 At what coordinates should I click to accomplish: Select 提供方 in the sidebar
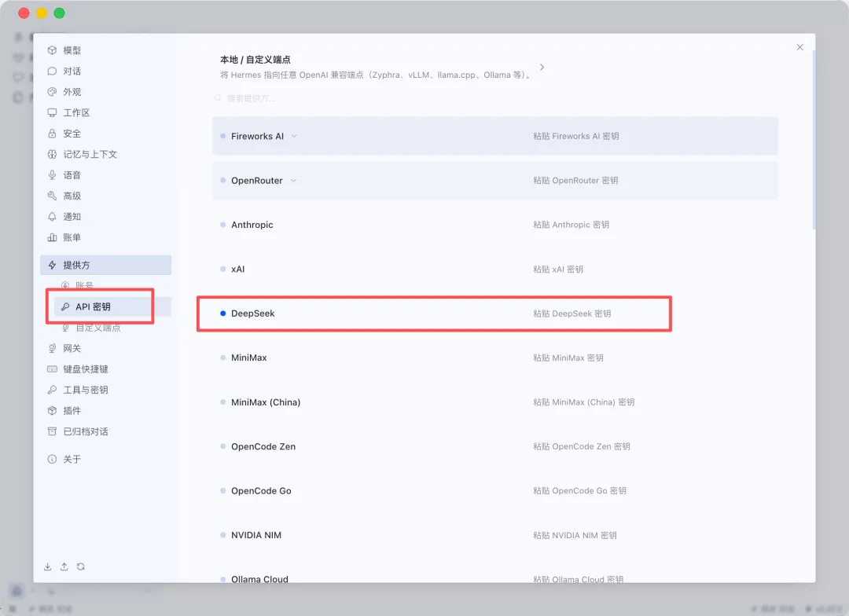pos(105,266)
